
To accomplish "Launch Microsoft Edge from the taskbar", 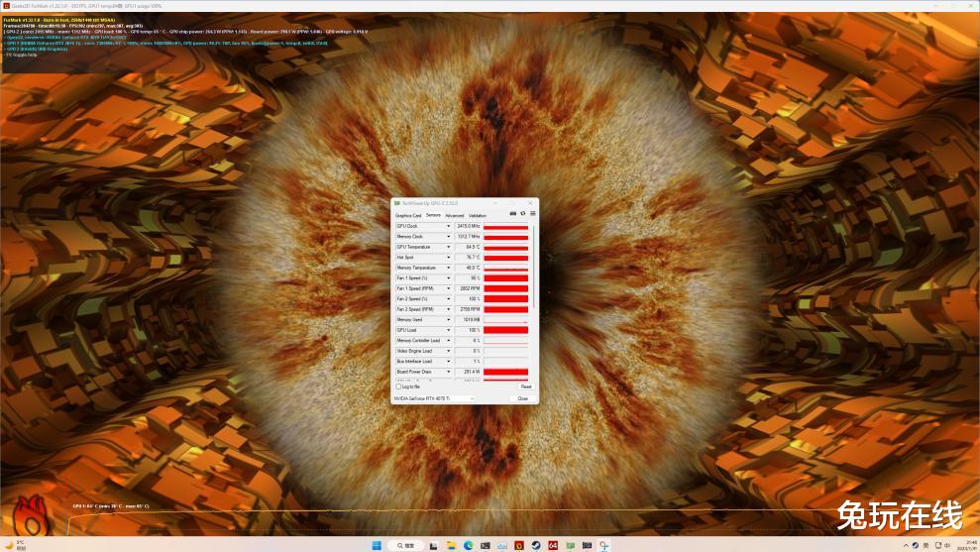I will [x=468, y=546].
